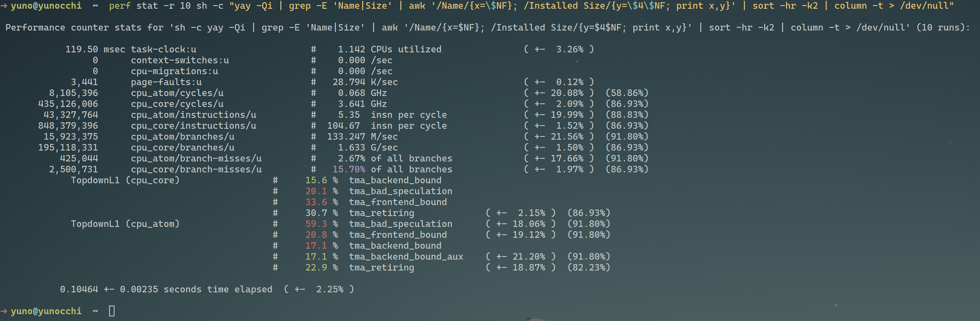Click yuno@yunocchi in the top prompt
Screen dimensions: 980x321
pyautogui.click(x=46, y=6)
